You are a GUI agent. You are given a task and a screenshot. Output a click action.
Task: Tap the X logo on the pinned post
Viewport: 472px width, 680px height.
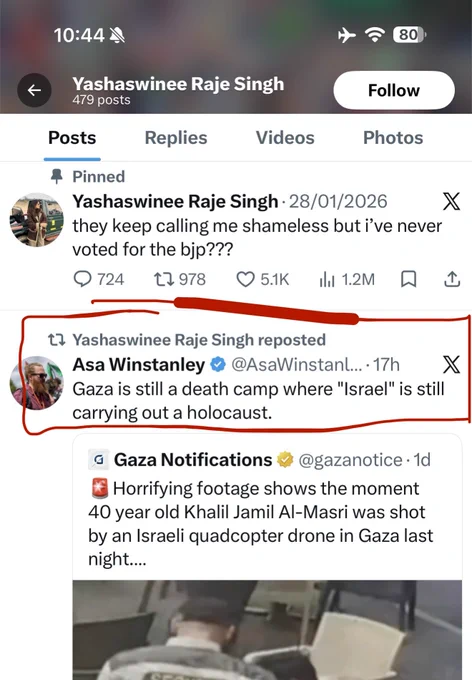[451, 201]
